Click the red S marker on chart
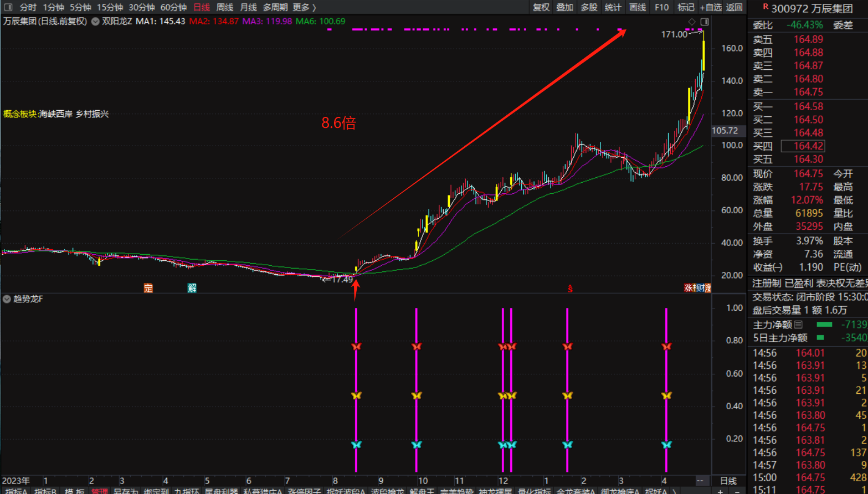 click(x=570, y=289)
